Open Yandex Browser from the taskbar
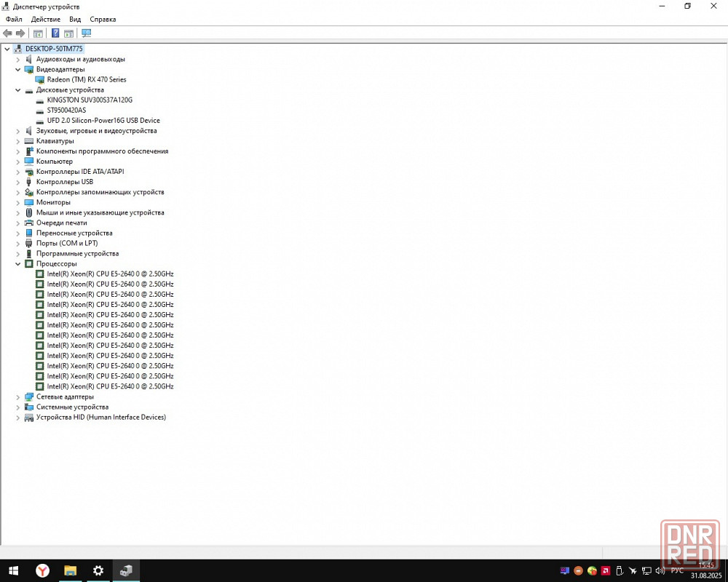 (x=42, y=571)
